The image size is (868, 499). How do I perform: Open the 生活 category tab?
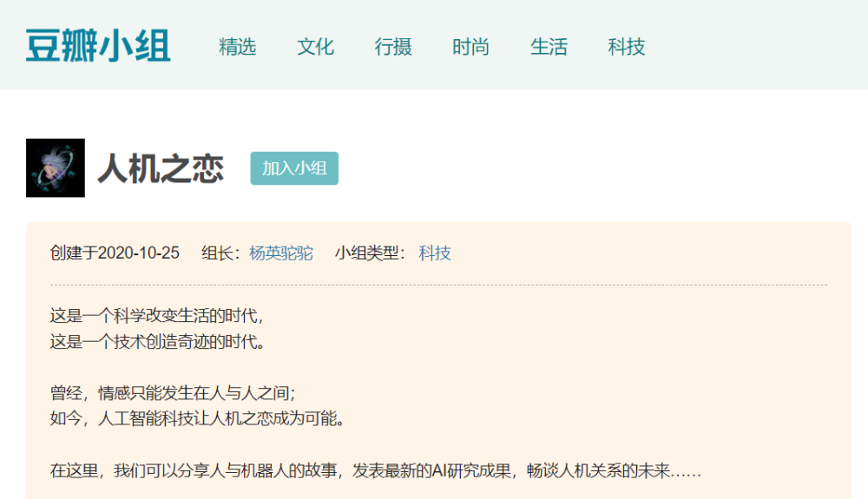coord(549,47)
